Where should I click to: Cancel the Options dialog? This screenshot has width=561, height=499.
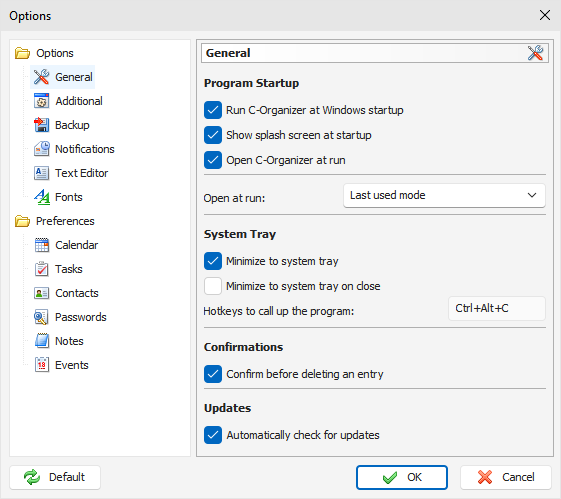click(x=506, y=477)
